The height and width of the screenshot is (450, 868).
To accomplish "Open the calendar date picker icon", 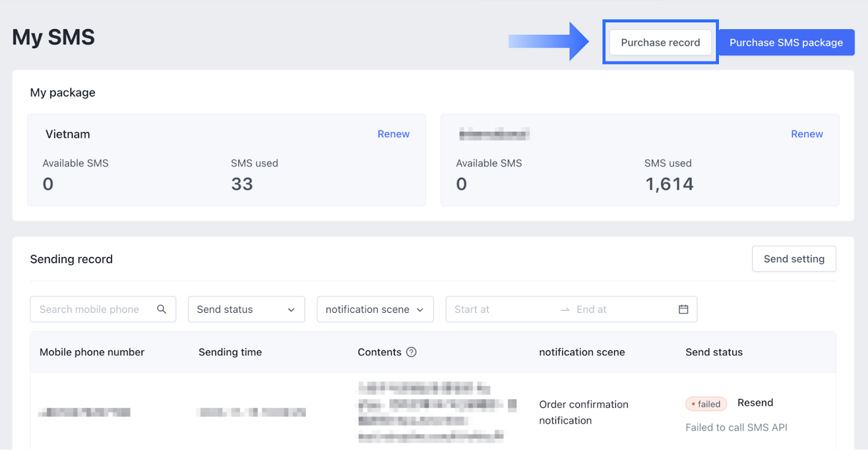I will 683,309.
